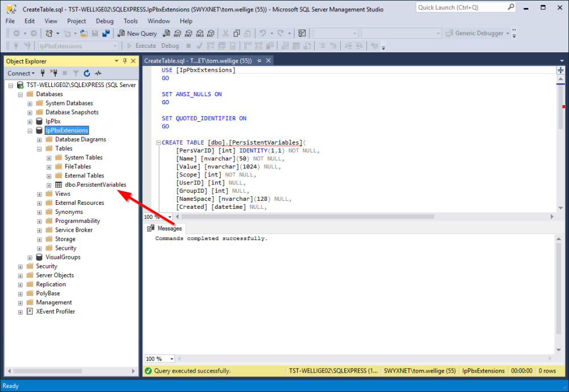Image resolution: width=569 pixels, height=392 pixels.
Task: Open the Project menu
Action: click(76, 21)
